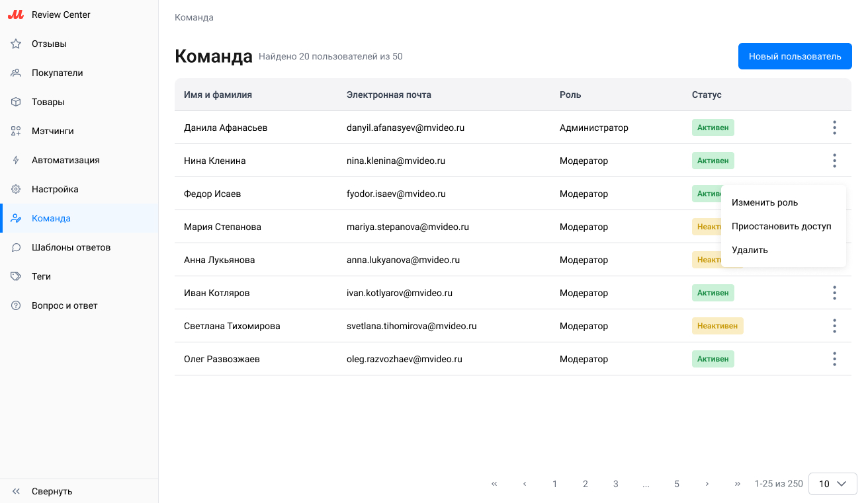Viewport: 868px width, 503px height.
Task: Click the lightning icon beside Автоматизация
Action: [16, 160]
